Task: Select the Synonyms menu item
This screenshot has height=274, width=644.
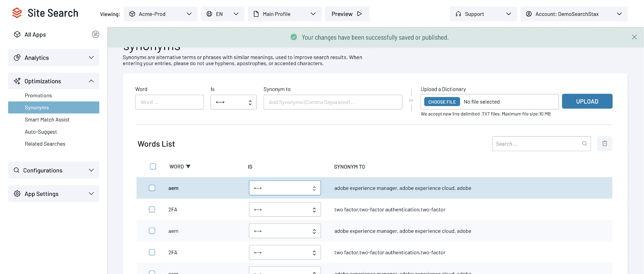Action: 53,107
